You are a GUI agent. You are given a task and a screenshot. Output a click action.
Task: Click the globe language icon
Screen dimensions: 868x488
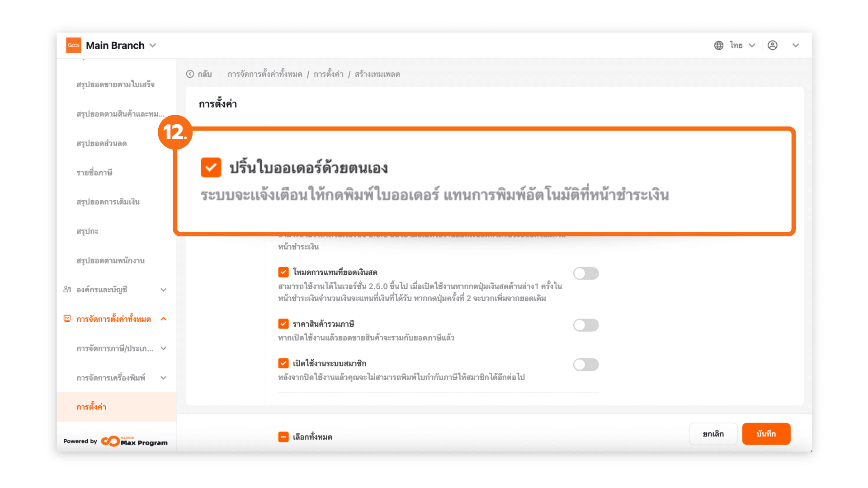[x=718, y=45]
